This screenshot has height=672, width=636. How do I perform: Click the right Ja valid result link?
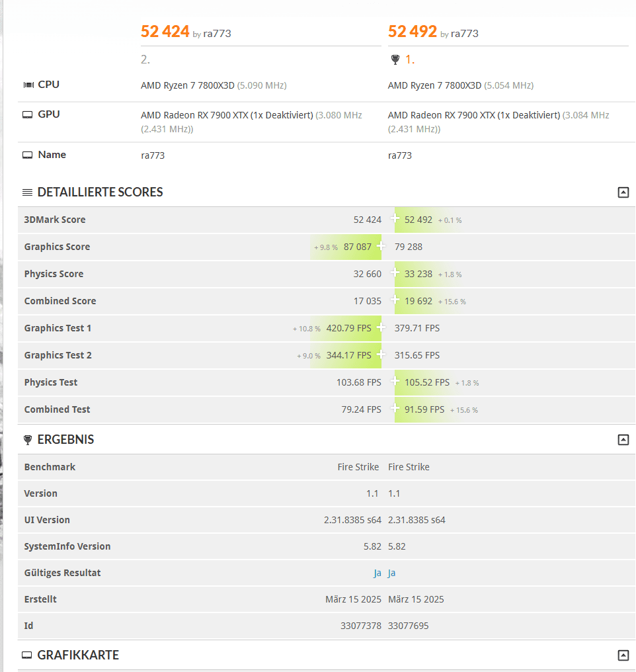click(392, 573)
